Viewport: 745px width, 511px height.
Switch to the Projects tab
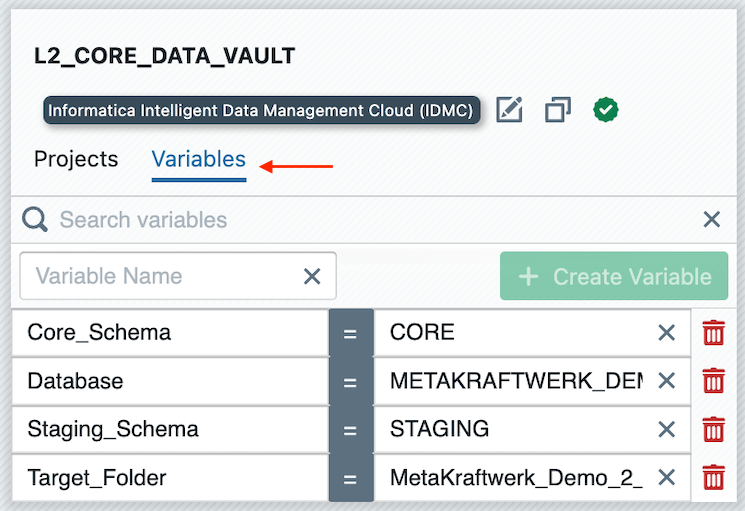tap(76, 159)
